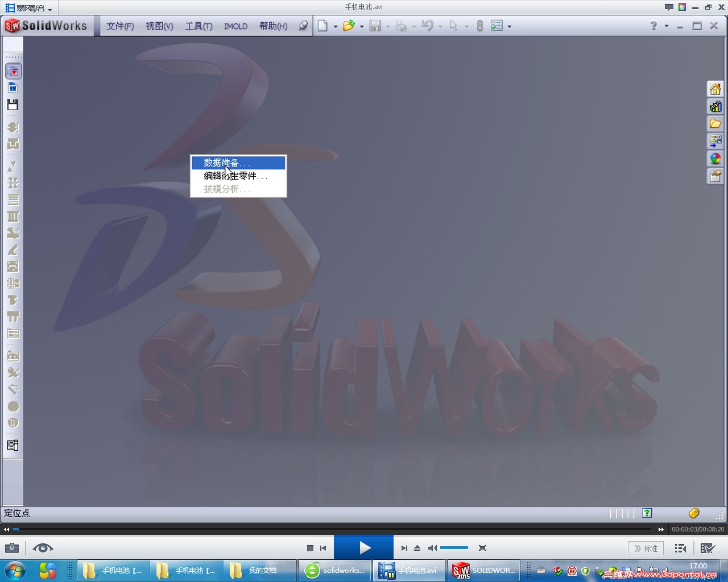Select 数据准备... from the popup menu
This screenshot has height=582, width=728.
(x=238, y=163)
